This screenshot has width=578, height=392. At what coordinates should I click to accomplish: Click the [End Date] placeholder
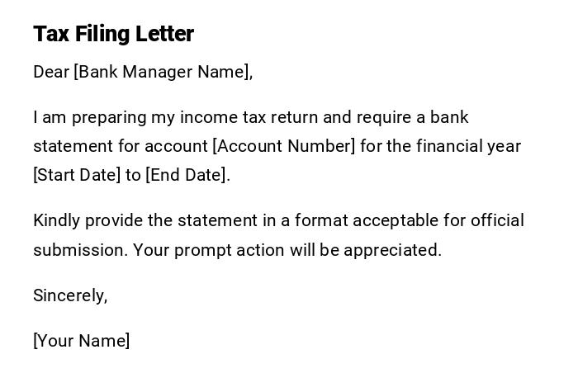pyautogui.click(x=186, y=175)
